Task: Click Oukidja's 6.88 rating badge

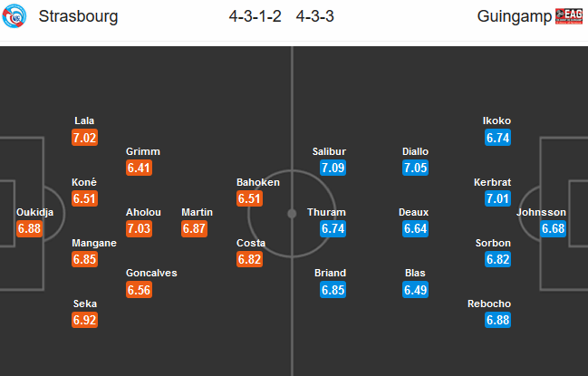Action: click(30, 228)
